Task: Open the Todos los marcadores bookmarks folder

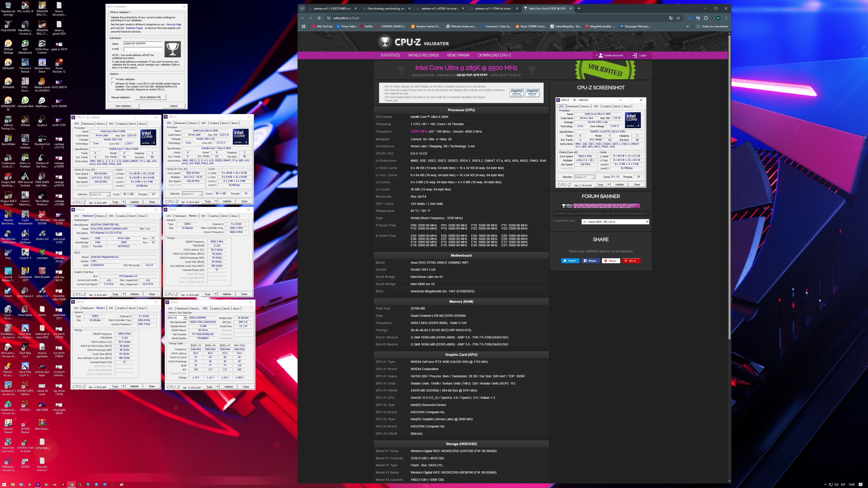Action: pos(712,26)
